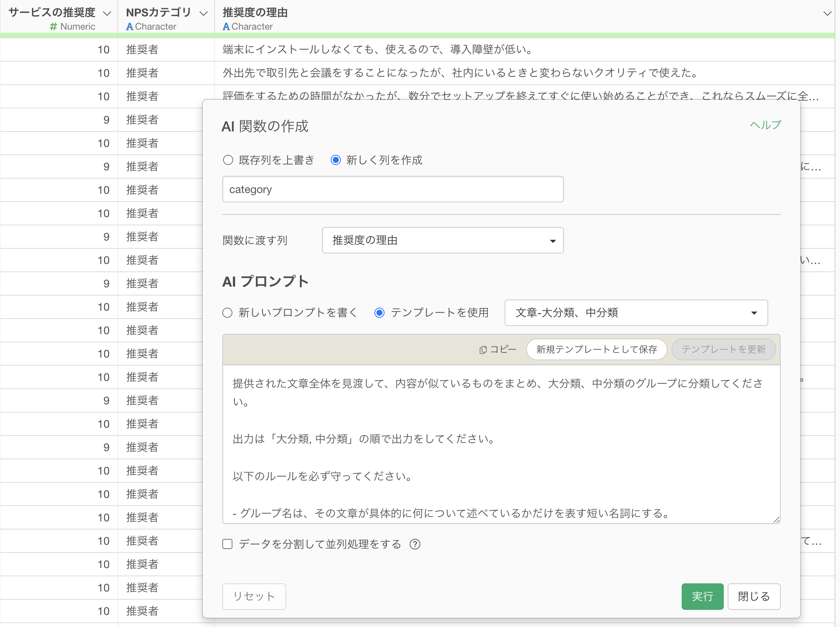Click inside the AI prompt text area
The width and height of the screenshot is (840, 627).
501,444
